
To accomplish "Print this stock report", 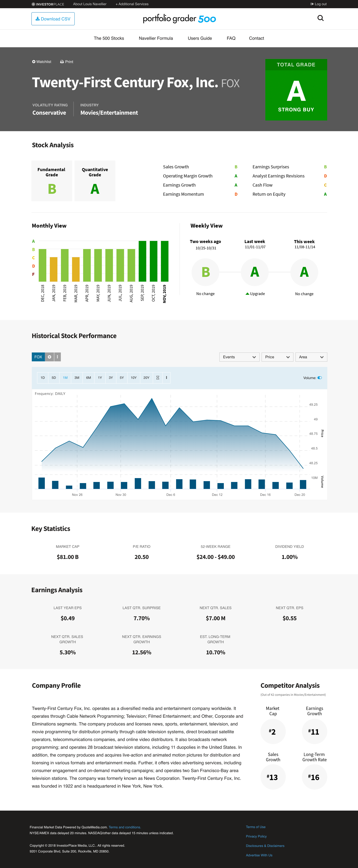I will (x=66, y=62).
